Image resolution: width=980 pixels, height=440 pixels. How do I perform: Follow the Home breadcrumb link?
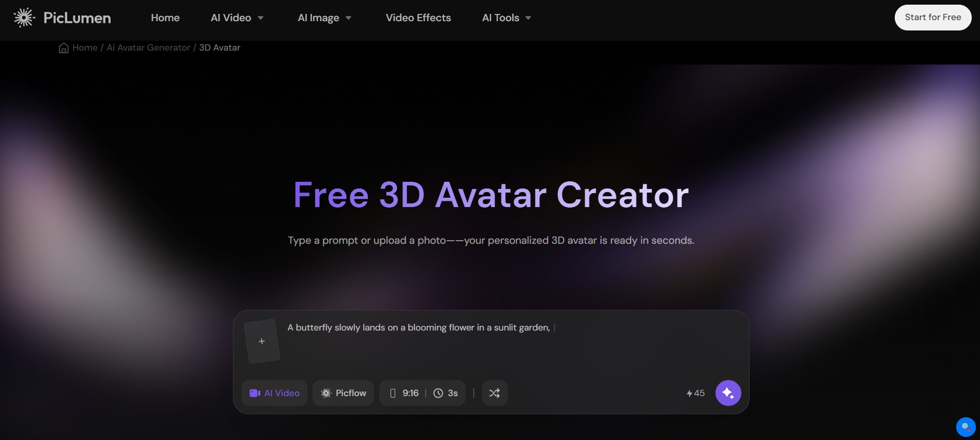[85, 48]
